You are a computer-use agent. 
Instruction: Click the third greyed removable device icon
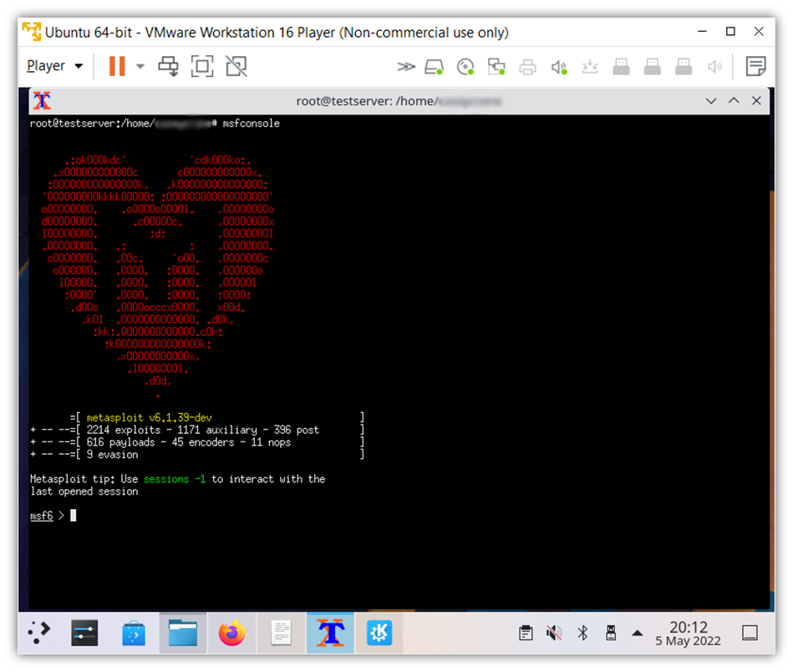tap(684, 67)
